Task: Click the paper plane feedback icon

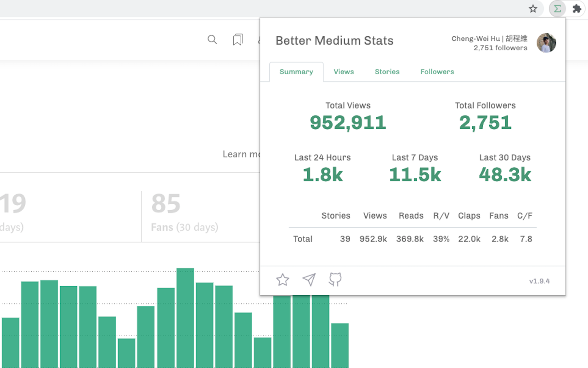Action: [309, 280]
